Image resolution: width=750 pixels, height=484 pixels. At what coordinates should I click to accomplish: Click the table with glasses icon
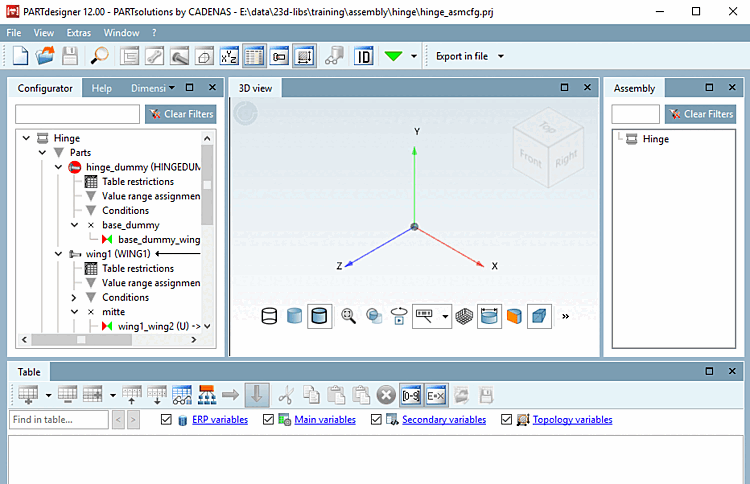[x=182, y=395]
